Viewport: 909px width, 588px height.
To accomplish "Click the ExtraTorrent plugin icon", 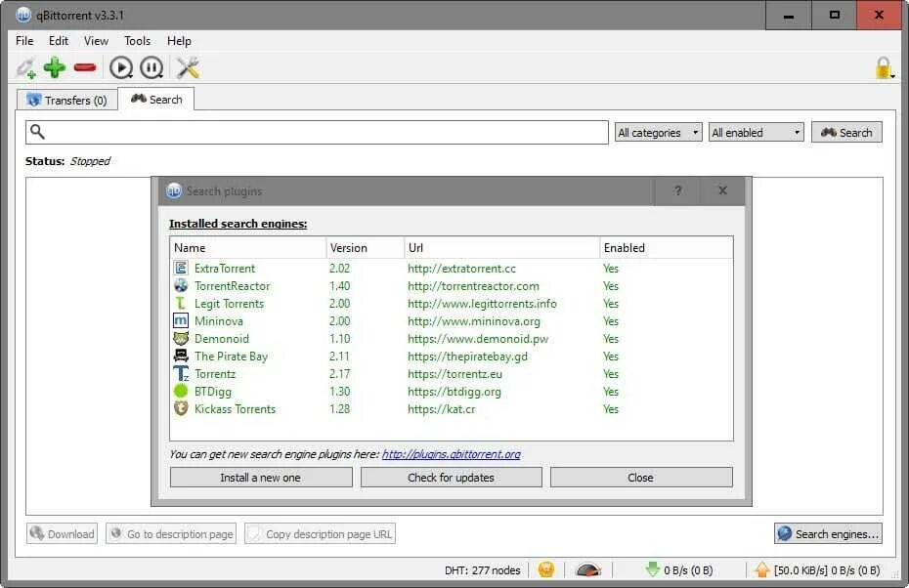I will (181, 269).
